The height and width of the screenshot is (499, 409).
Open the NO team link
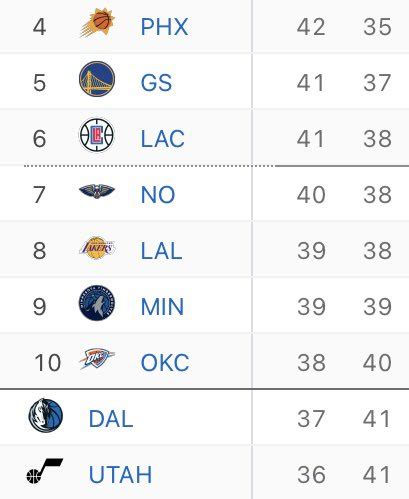158,195
